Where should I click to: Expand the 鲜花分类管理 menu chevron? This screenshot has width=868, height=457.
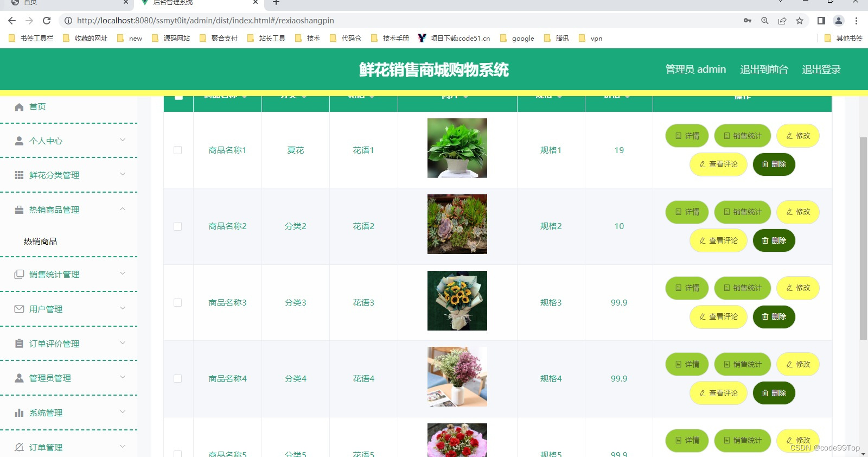(123, 174)
